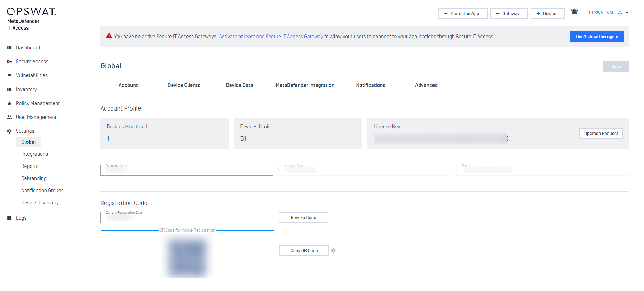Select the Notifications tab
This screenshot has height=291, width=644.
point(371,85)
